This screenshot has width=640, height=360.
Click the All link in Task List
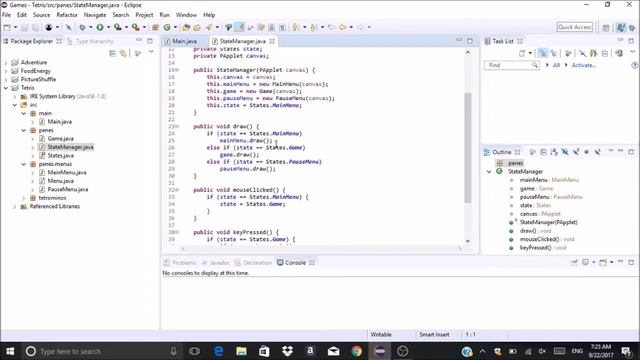[x=556, y=65]
